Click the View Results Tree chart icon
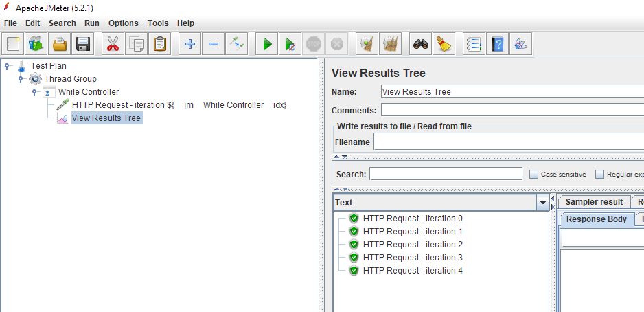644x312 pixels. (63, 118)
